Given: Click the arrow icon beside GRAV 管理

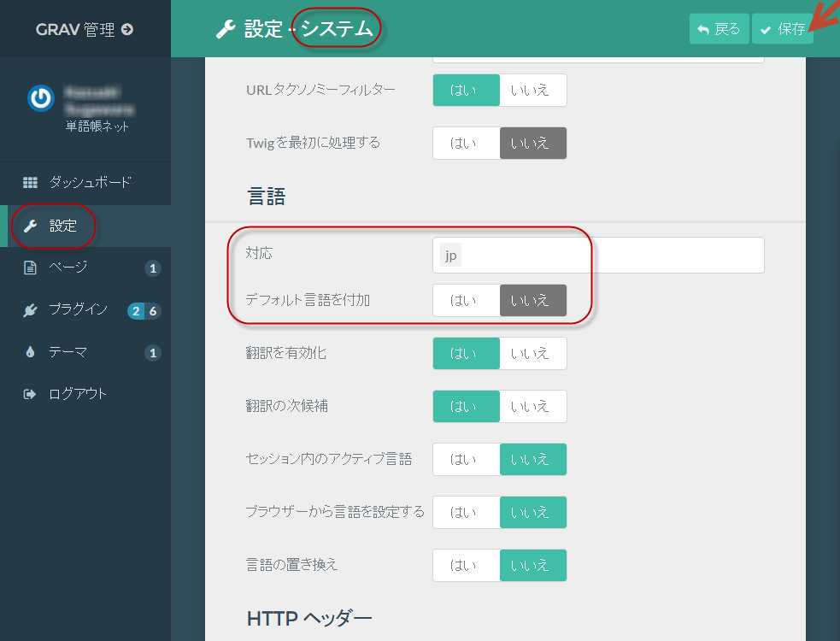Looking at the screenshot, I should click(127, 29).
